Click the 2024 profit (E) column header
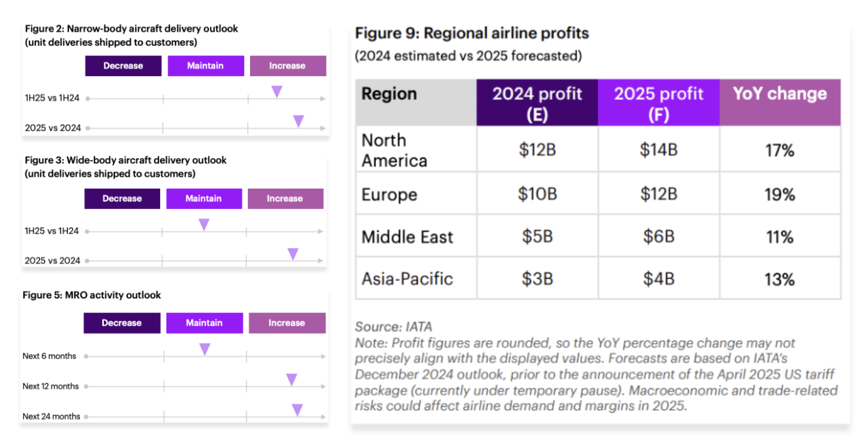This screenshot has height=446, width=868. tap(537, 103)
